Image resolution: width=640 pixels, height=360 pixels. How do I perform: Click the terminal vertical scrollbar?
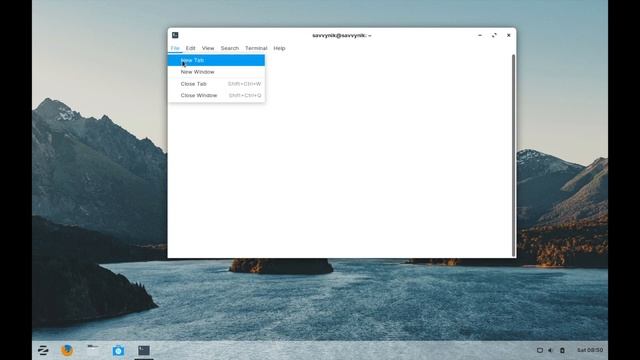(513, 155)
